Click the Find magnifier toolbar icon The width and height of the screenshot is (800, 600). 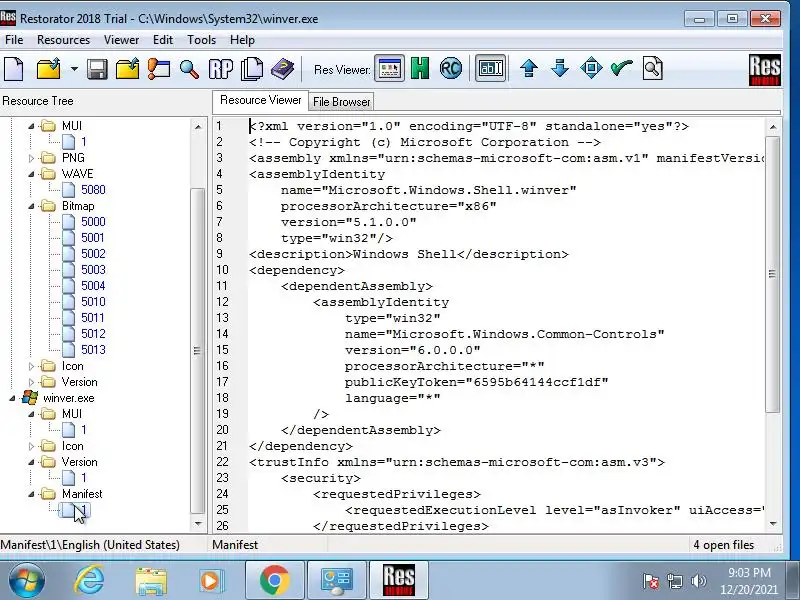[189, 68]
